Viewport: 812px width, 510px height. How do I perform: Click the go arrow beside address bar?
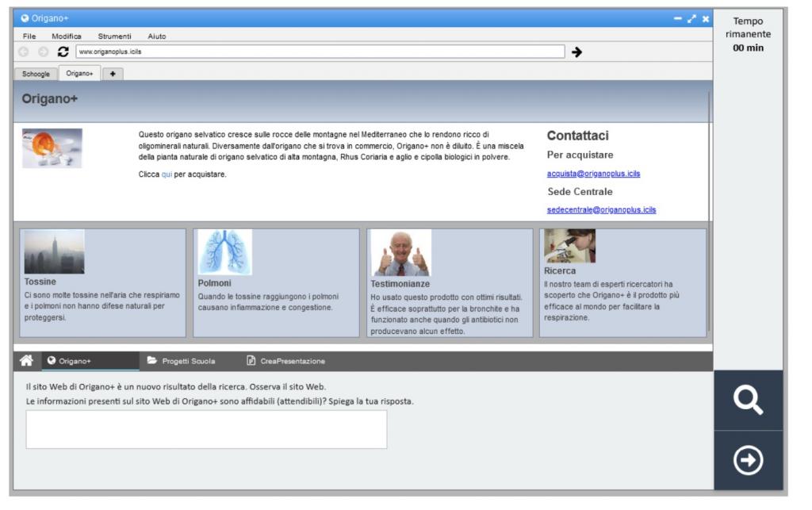point(576,52)
